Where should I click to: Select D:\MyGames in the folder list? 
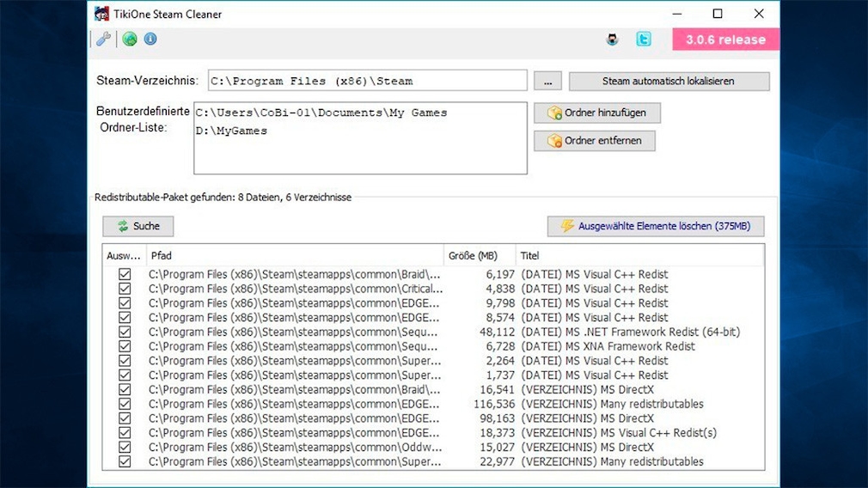tap(232, 131)
